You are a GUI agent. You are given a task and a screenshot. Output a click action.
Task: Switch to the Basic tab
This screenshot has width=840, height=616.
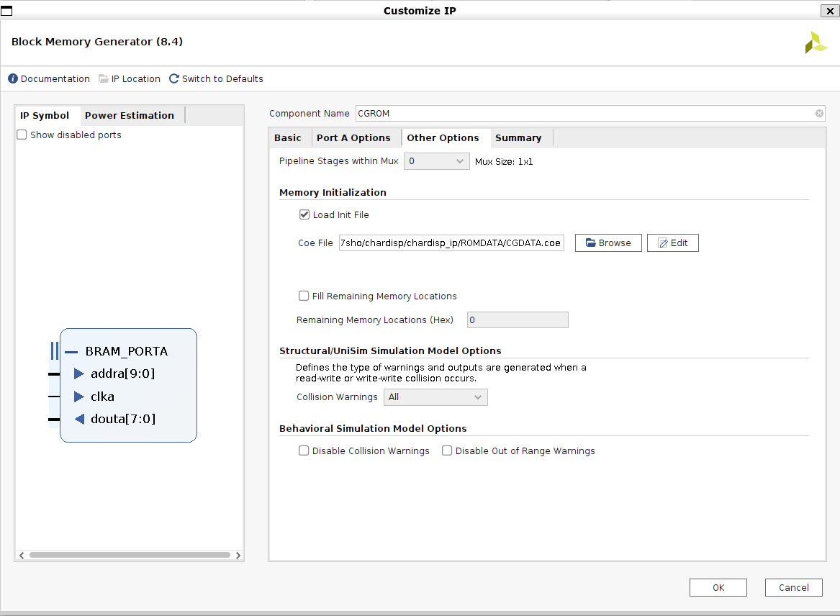pos(288,137)
